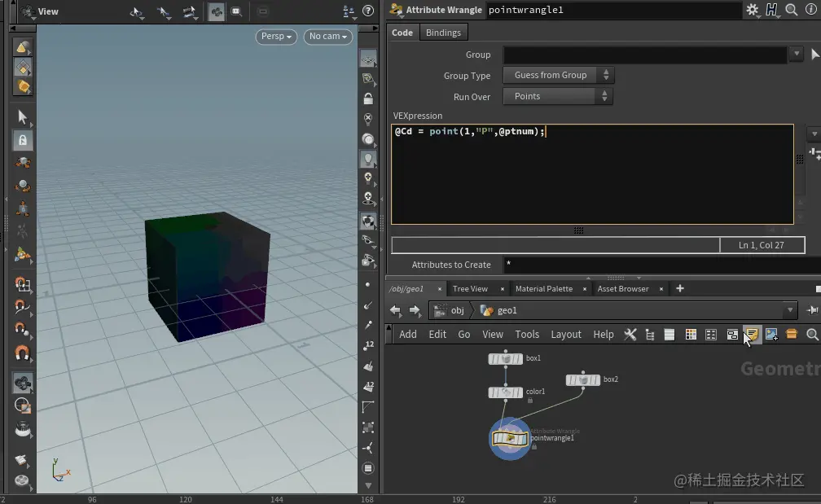Open the Tools menu in network editor
The image size is (821, 504).
527,335
